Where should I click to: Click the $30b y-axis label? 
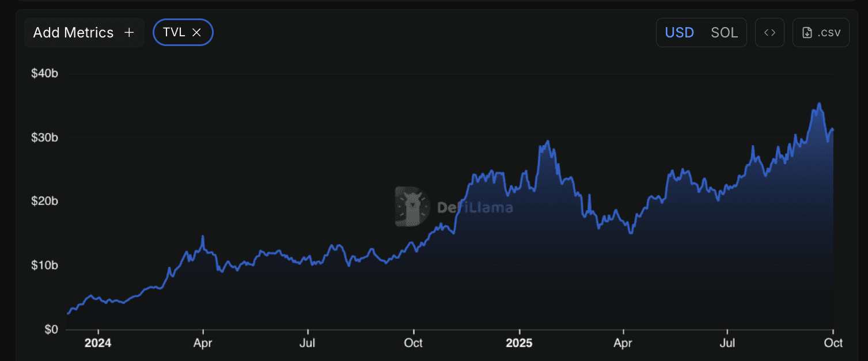pyautogui.click(x=44, y=138)
